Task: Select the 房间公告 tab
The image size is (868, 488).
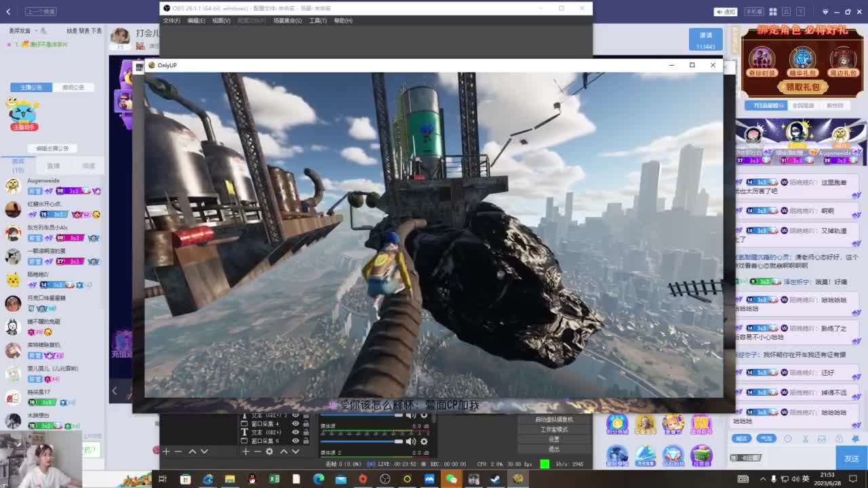Action: 73,87
